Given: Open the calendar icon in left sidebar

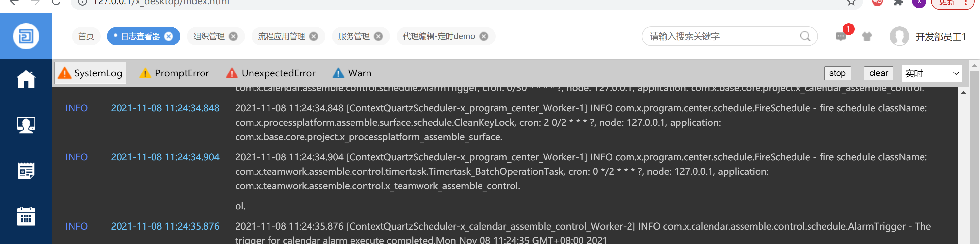Looking at the screenshot, I should click(26, 217).
